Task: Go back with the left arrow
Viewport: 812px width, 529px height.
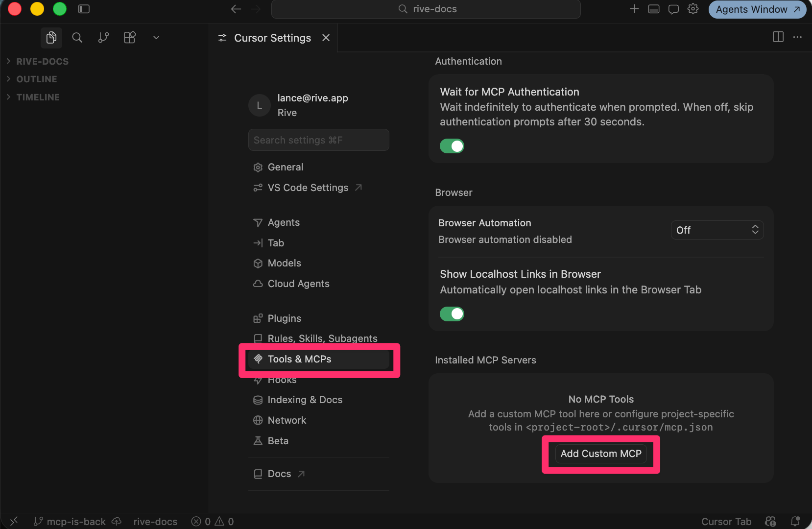Action: [236, 9]
